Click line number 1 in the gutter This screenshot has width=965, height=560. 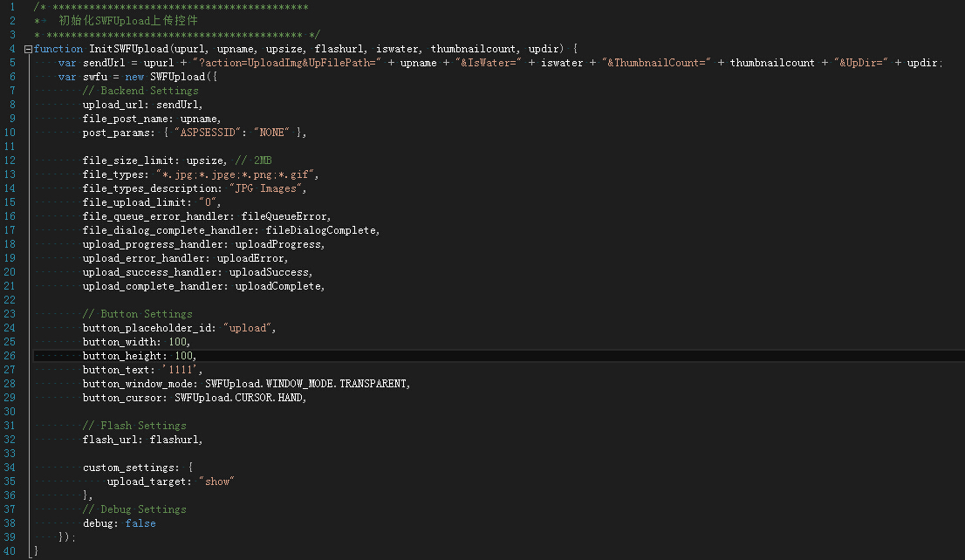(14, 7)
